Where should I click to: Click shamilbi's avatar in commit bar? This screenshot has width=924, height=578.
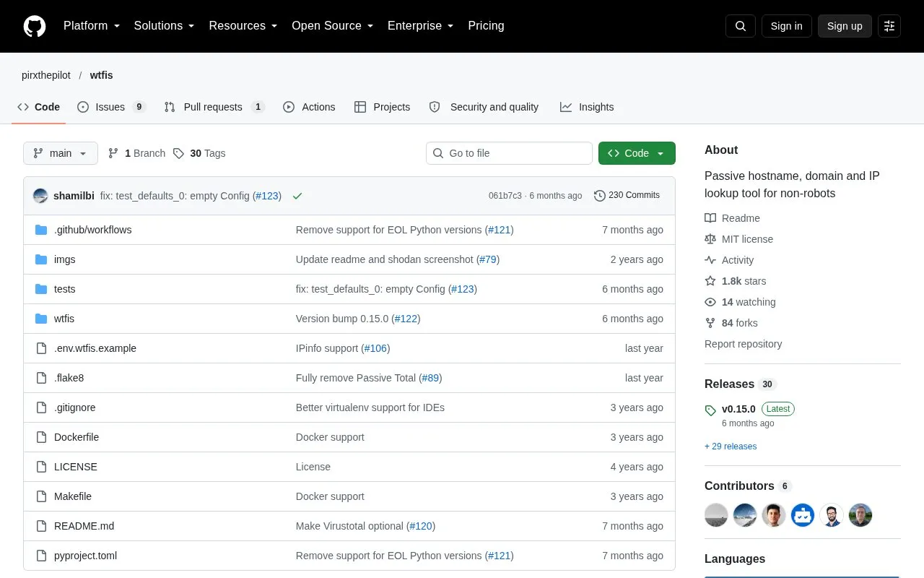pyautogui.click(x=40, y=196)
